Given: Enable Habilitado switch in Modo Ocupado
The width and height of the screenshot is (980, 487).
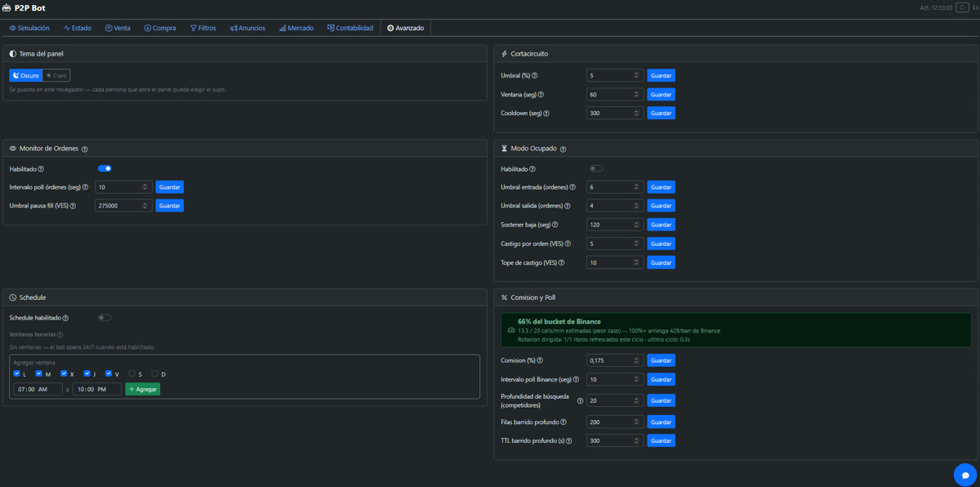Looking at the screenshot, I should [596, 168].
